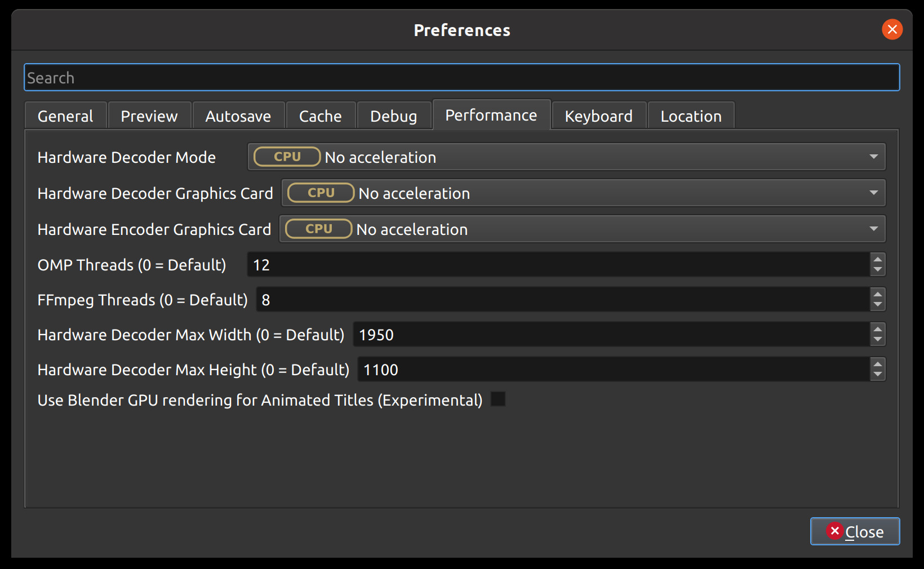This screenshot has width=924, height=569.
Task: Close Preferences with the orange X icon
Action: 892,29
